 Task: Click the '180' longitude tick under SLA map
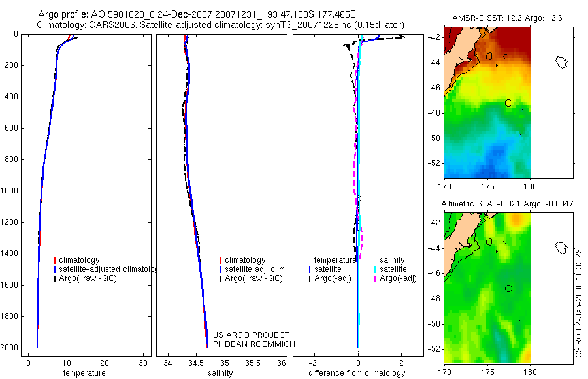click(x=531, y=372)
